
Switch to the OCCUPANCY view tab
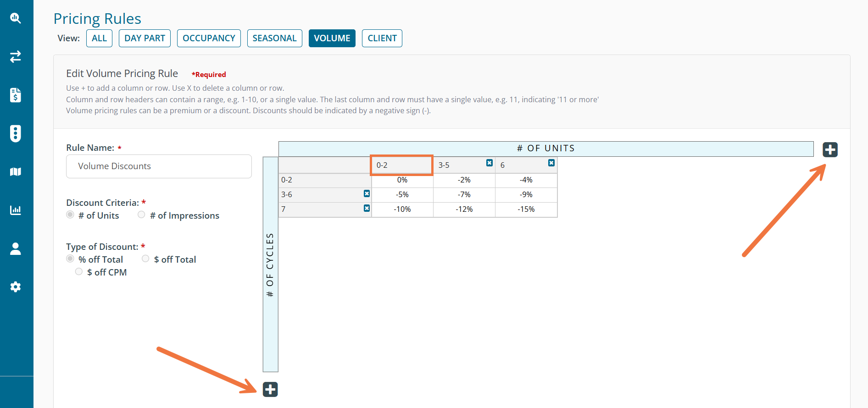point(209,39)
